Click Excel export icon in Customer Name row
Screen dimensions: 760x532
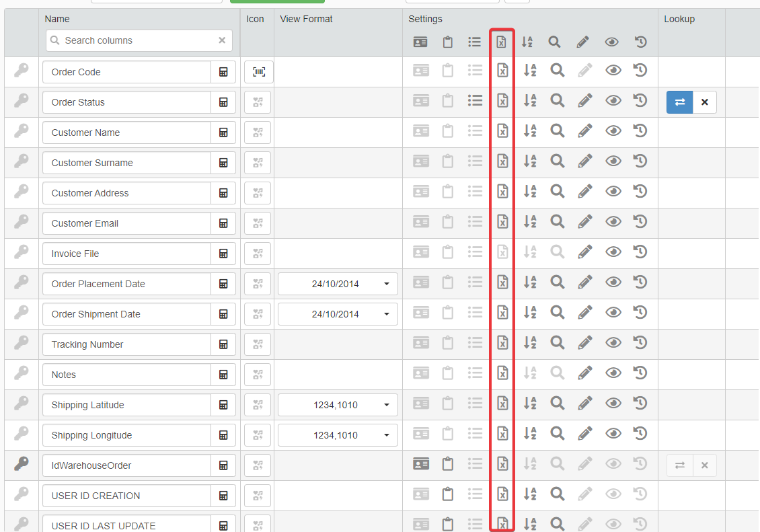pos(502,131)
